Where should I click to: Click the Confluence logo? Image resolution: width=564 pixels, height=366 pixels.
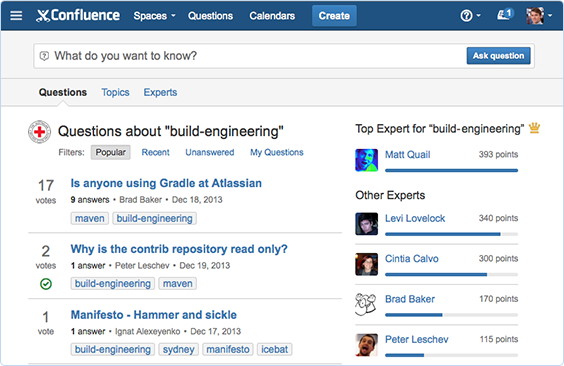point(78,15)
